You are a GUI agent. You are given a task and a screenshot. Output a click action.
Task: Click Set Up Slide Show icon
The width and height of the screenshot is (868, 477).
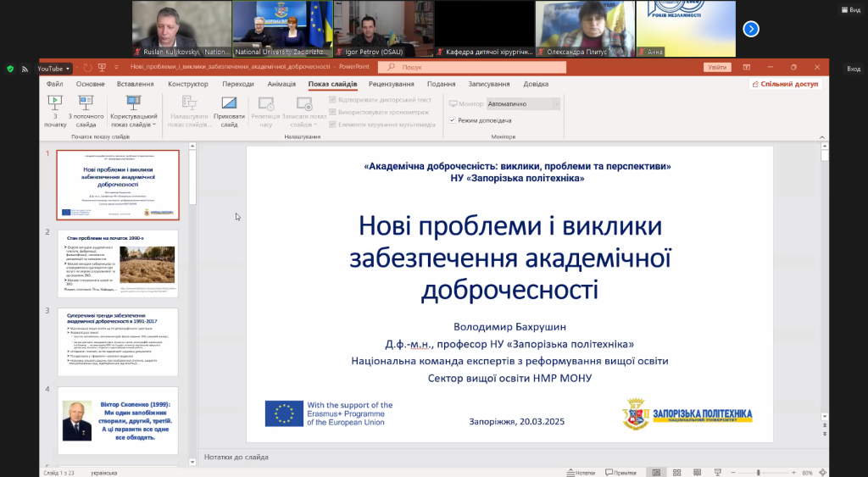coord(189,103)
